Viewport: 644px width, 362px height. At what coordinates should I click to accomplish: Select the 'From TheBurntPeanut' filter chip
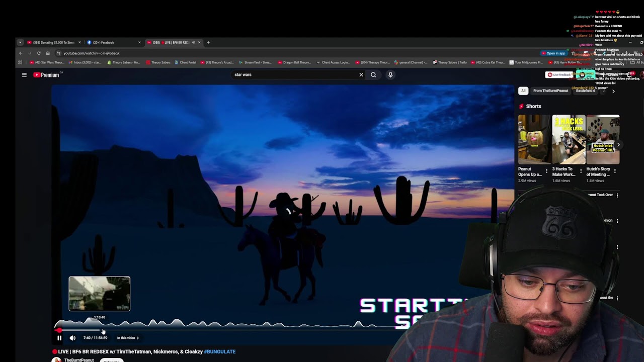point(550,91)
